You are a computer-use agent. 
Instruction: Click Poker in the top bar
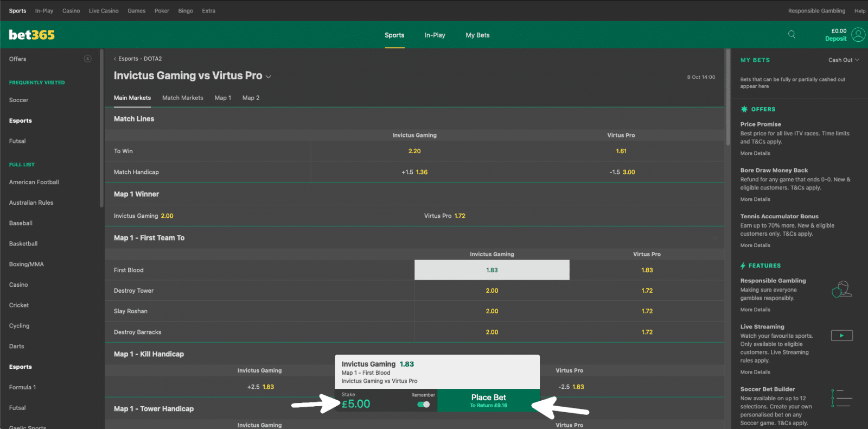162,11
